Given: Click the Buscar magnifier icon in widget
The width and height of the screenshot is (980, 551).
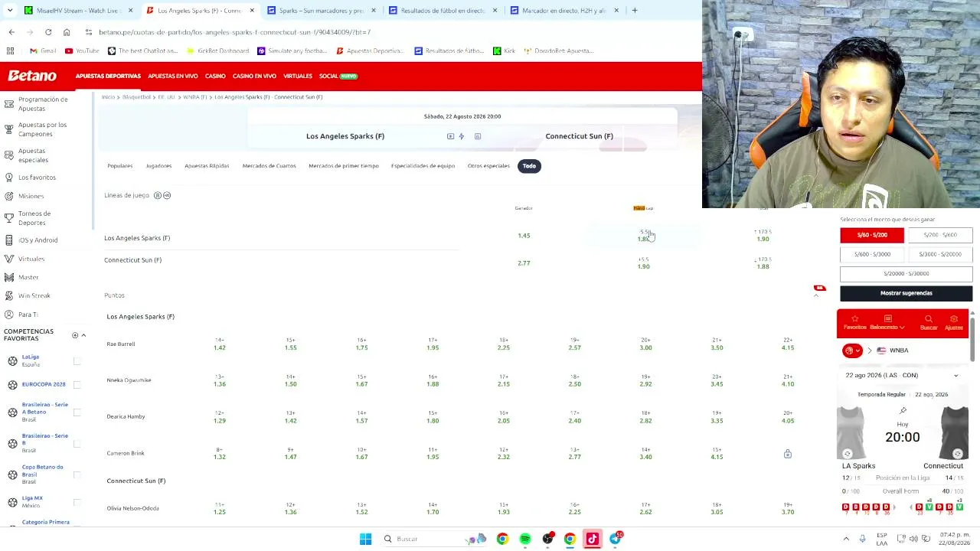Looking at the screenshot, I should pos(929,318).
